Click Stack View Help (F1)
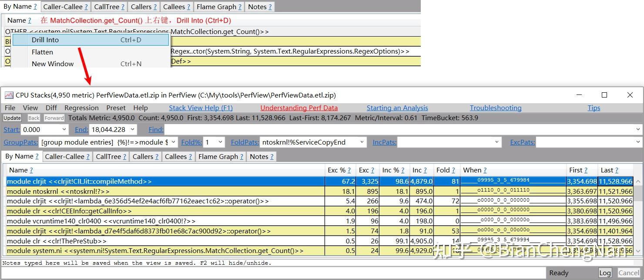644x280 pixels. point(201,108)
